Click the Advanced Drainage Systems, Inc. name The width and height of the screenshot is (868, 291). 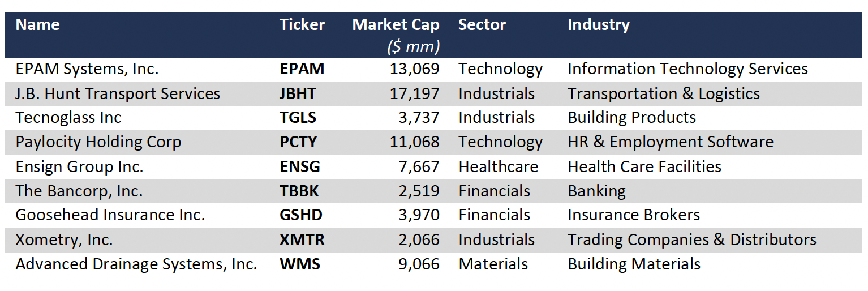[136, 264]
